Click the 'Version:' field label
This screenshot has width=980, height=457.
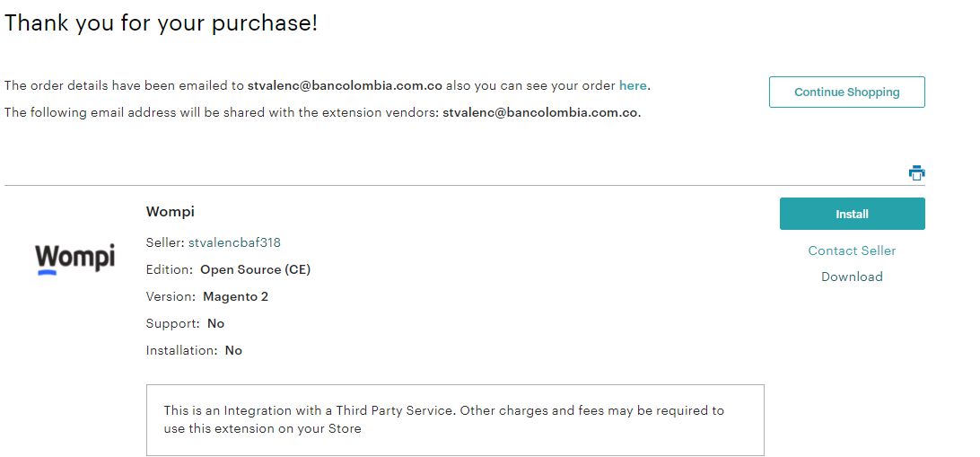click(171, 296)
